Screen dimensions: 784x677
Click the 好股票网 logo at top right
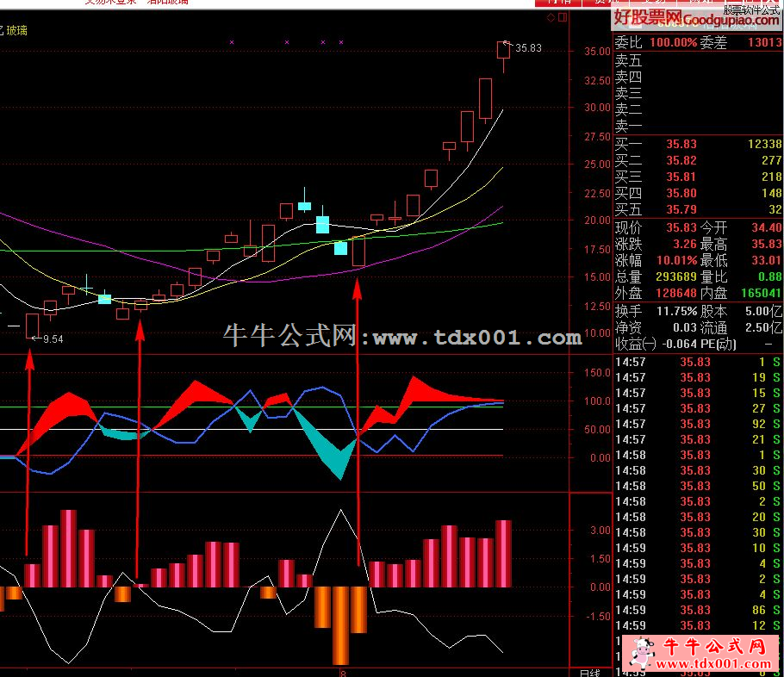tap(647, 17)
